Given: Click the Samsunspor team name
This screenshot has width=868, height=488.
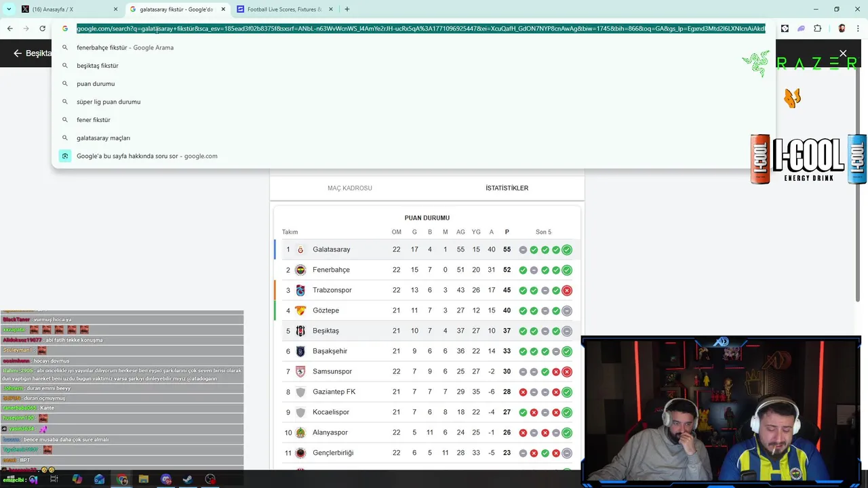Looking at the screenshot, I should point(332,371).
